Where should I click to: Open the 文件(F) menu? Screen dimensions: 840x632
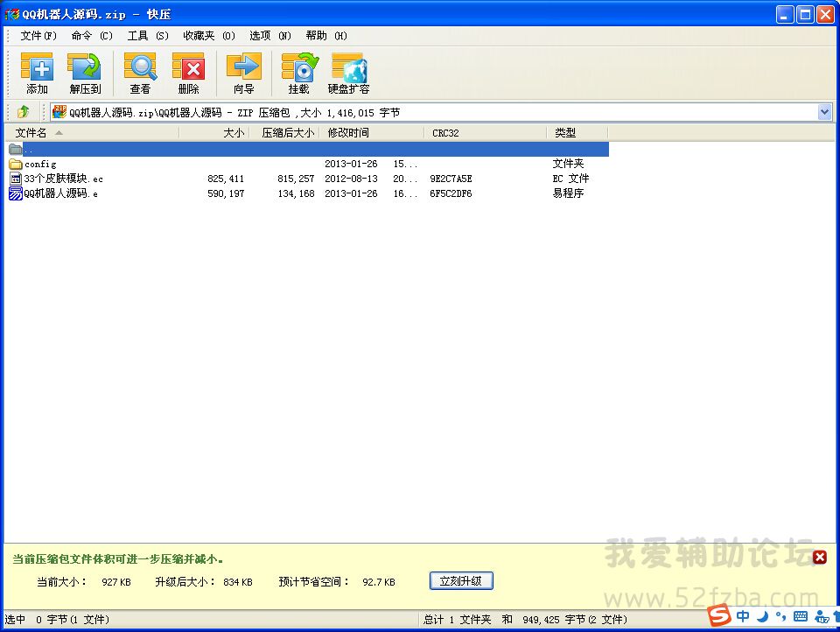pos(38,36)
